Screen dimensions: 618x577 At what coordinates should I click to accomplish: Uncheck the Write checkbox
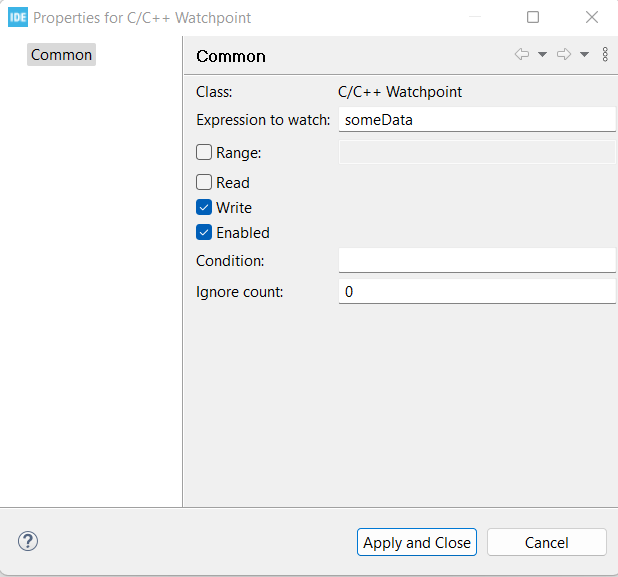[204, 208]
